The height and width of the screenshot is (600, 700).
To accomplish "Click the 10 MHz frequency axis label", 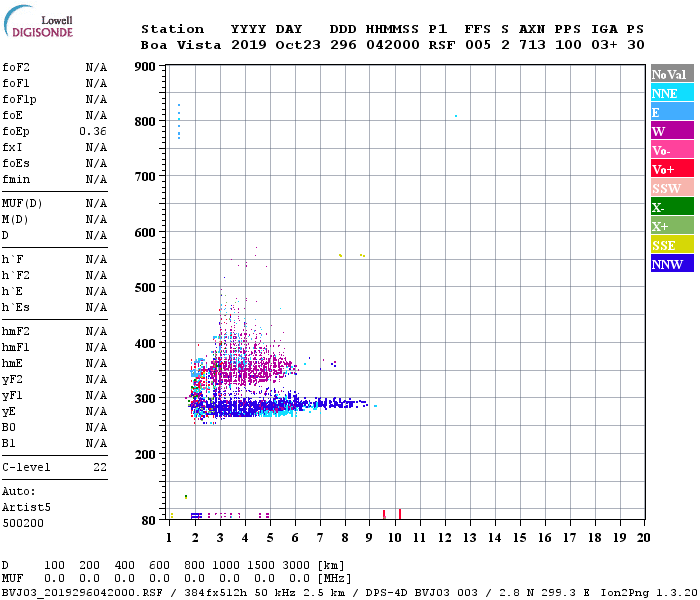I will click(394, 538).
